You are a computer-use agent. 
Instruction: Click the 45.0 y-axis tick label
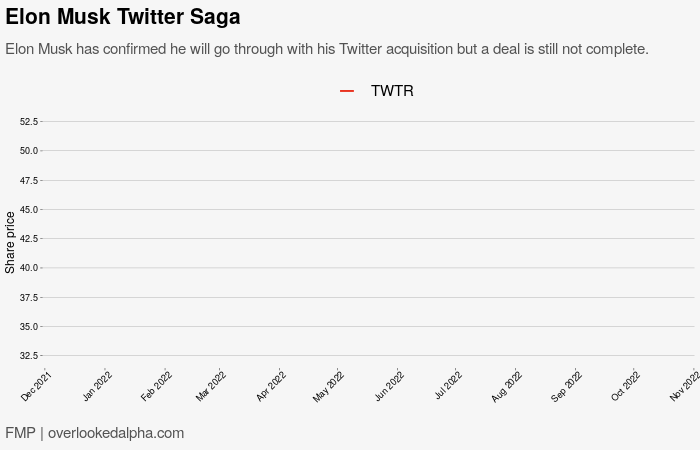point(29,210)
